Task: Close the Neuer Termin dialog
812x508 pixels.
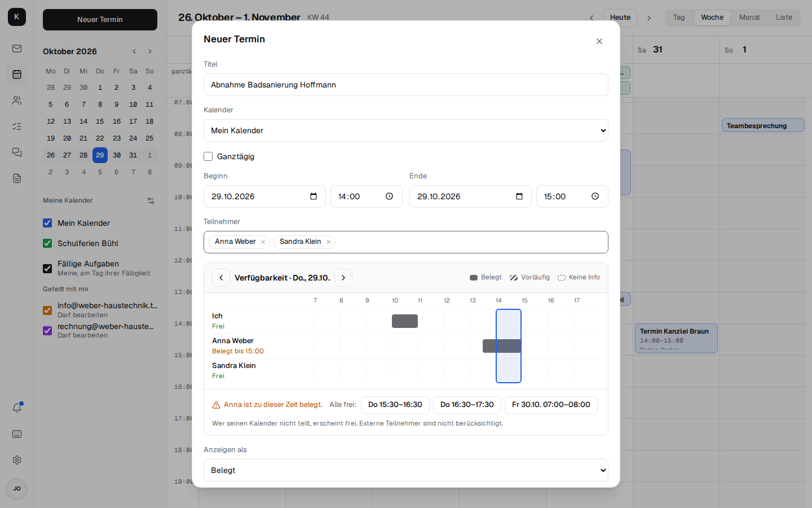Action: pos(599,41)
